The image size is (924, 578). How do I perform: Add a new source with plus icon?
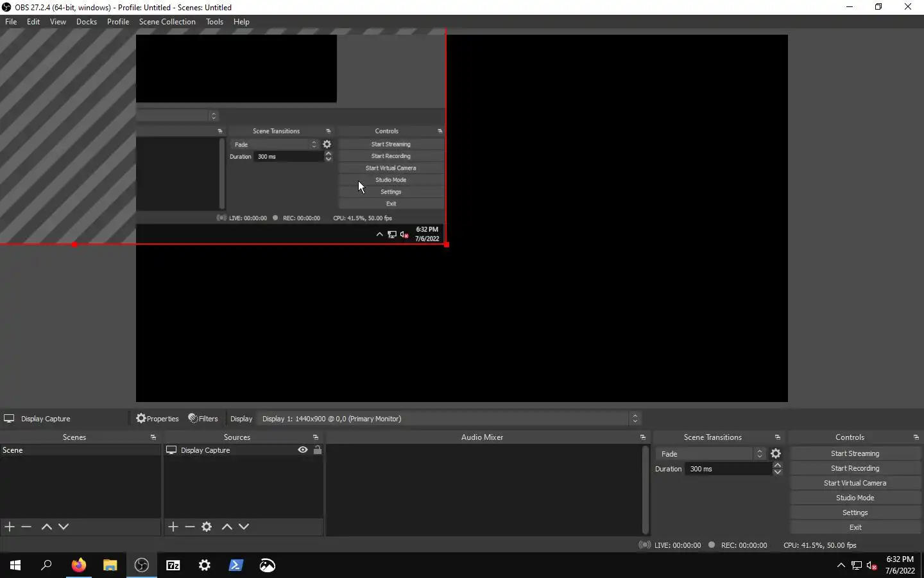(173, 527)
